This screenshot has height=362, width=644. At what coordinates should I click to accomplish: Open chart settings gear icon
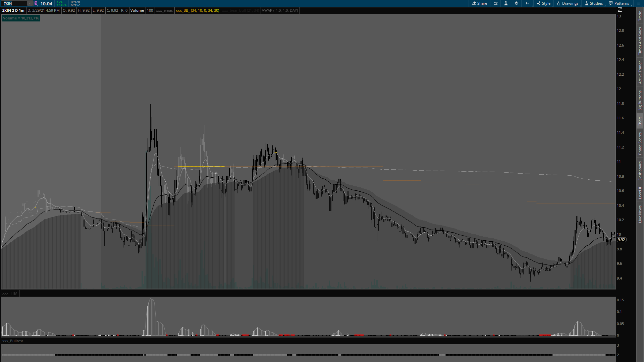[x=516, y=3]
